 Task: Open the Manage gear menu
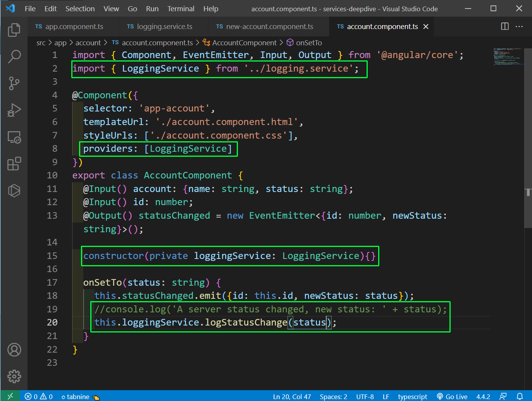(x=14, y=376)
